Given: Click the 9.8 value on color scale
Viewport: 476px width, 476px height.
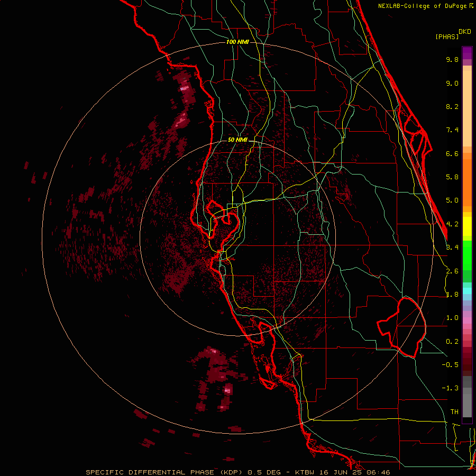Looking at the screenshot, I should pyautogui.click(x=452, y=59).
